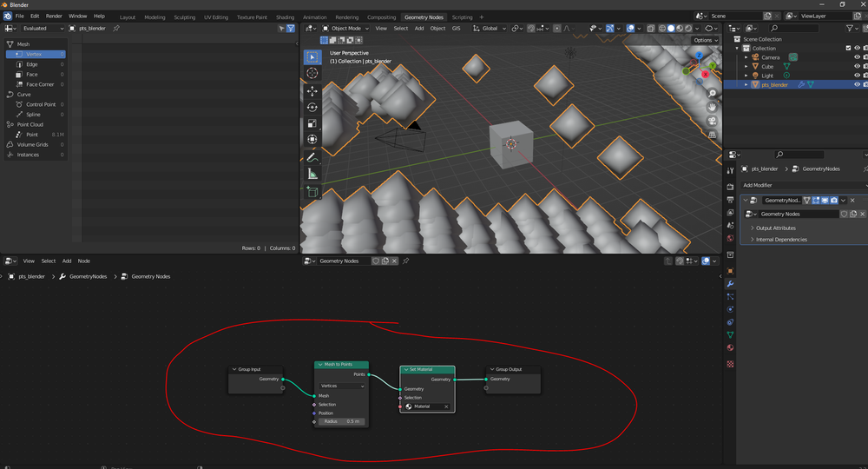Hide the Cube object in outliner

(857, 67)
